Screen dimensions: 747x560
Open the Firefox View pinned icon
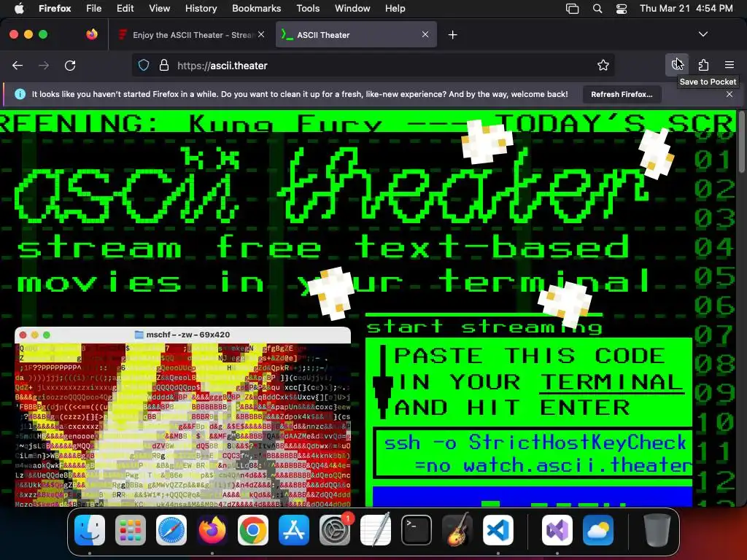(x=92, y=34)
